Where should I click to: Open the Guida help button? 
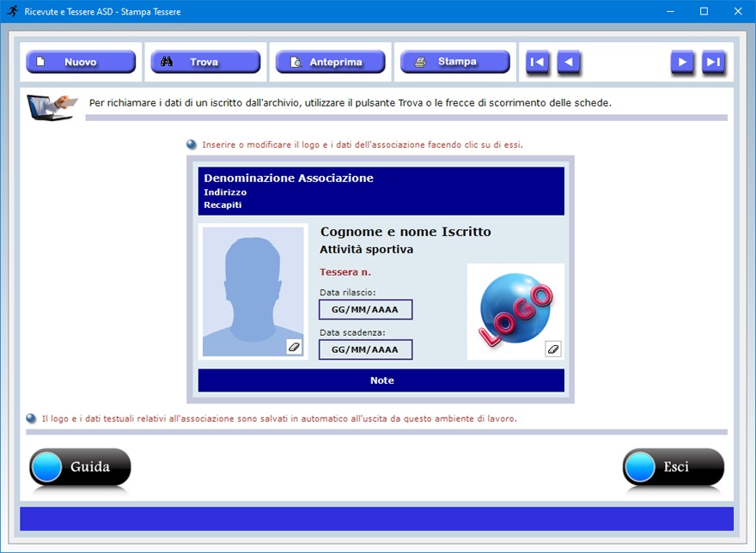click(80, 466)
